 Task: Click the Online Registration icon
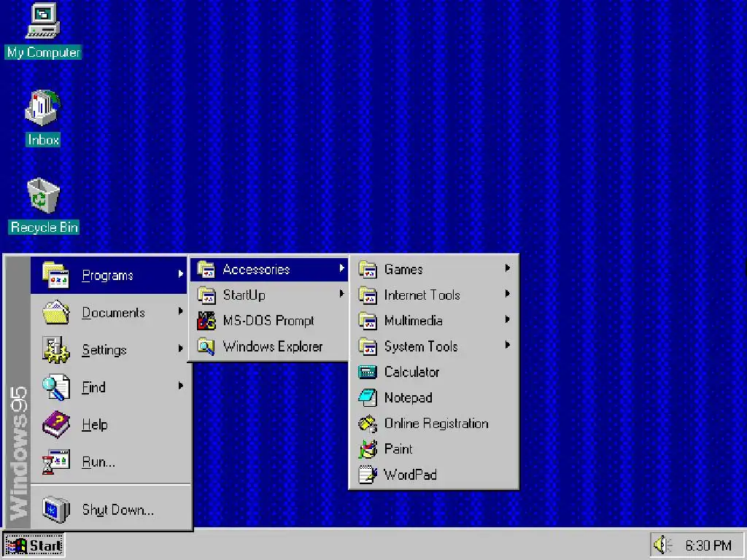368,424
